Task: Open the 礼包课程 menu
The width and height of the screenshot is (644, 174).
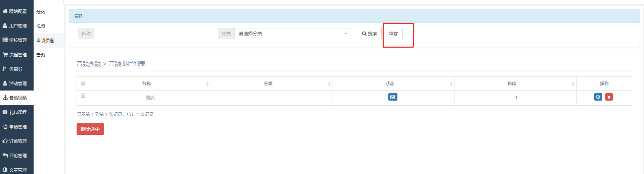Action: click(x=17, y=112)
